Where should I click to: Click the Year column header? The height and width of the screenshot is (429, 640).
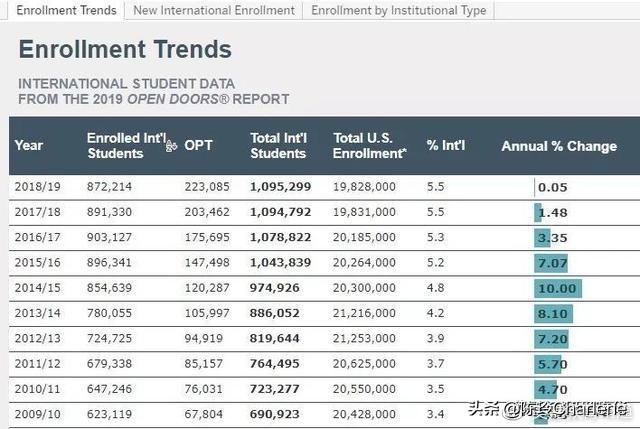pos(29,146)
